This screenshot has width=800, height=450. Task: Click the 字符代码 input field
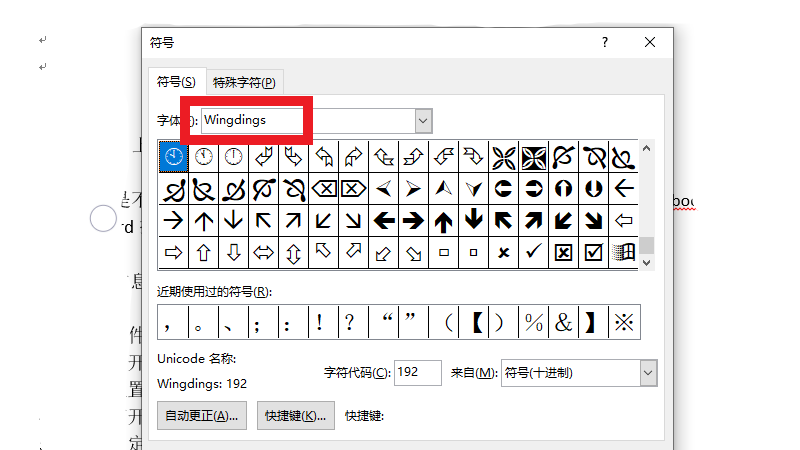coord(418,373)
